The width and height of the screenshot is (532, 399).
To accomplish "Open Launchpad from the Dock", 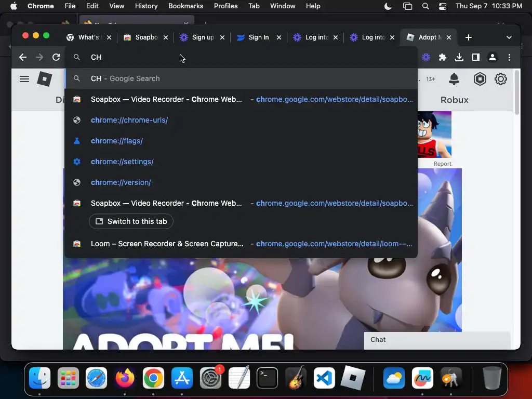I will click(68, 378).
